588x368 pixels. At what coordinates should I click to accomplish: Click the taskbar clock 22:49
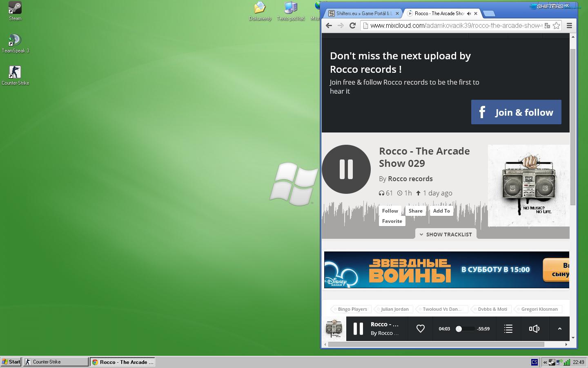pos(579,362)
